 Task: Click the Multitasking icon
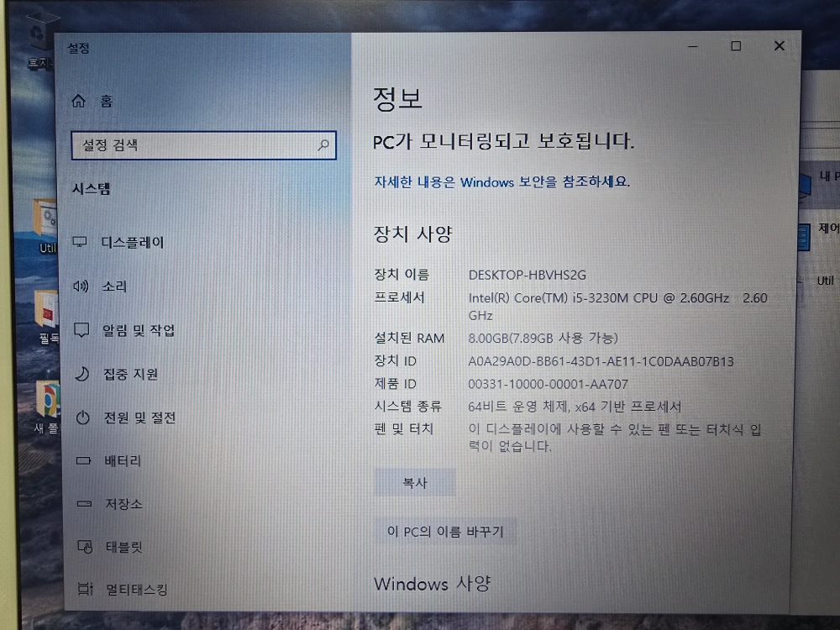pos(84,590)
